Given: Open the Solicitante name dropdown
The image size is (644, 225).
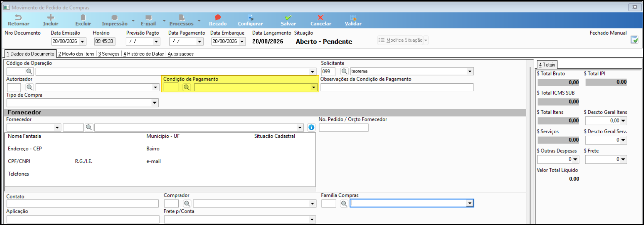Looking at the screenshot, I should (x=470, y=71).
